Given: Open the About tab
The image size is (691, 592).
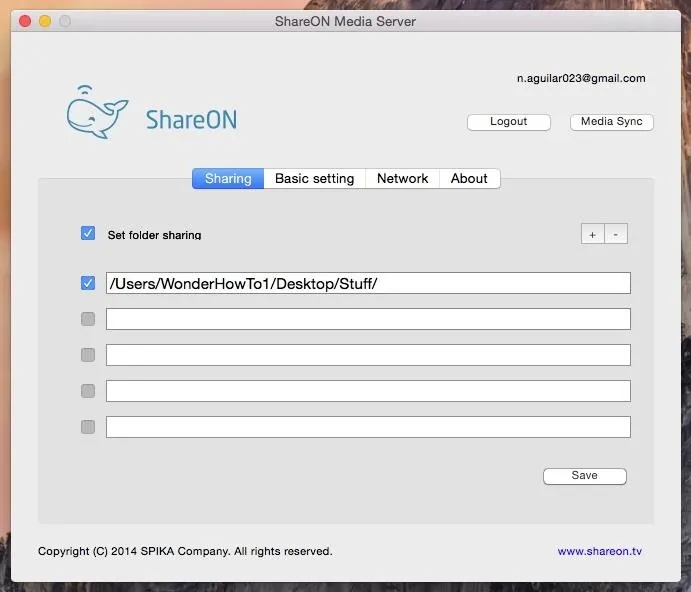Looking at the screenshot, I should coord(469,179).
